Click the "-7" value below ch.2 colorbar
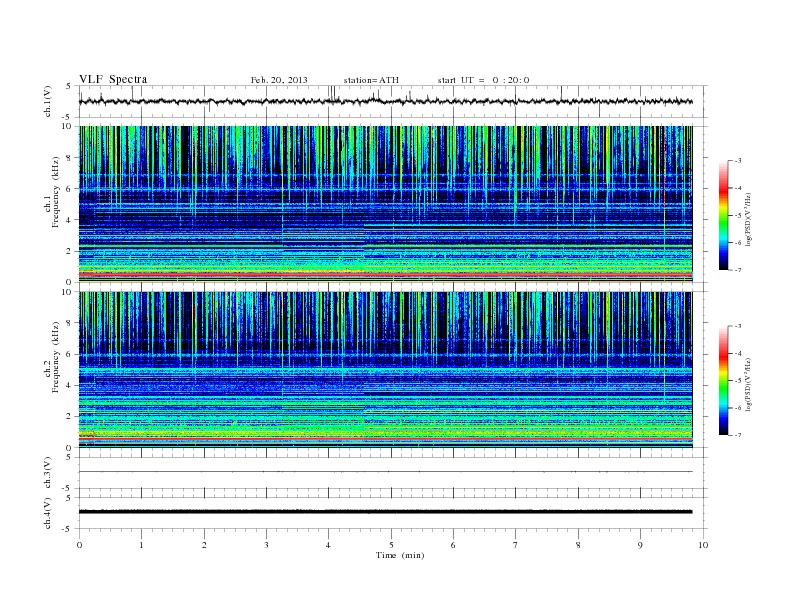The image size is (792, 612). click(738, 435)
